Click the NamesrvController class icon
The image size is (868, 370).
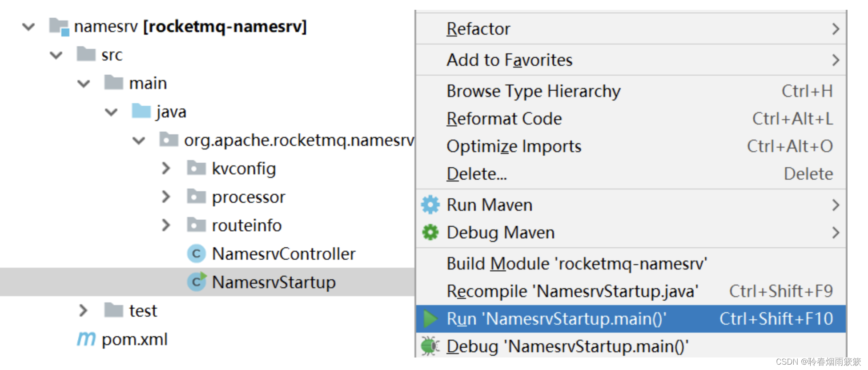[x=197, y=253]
